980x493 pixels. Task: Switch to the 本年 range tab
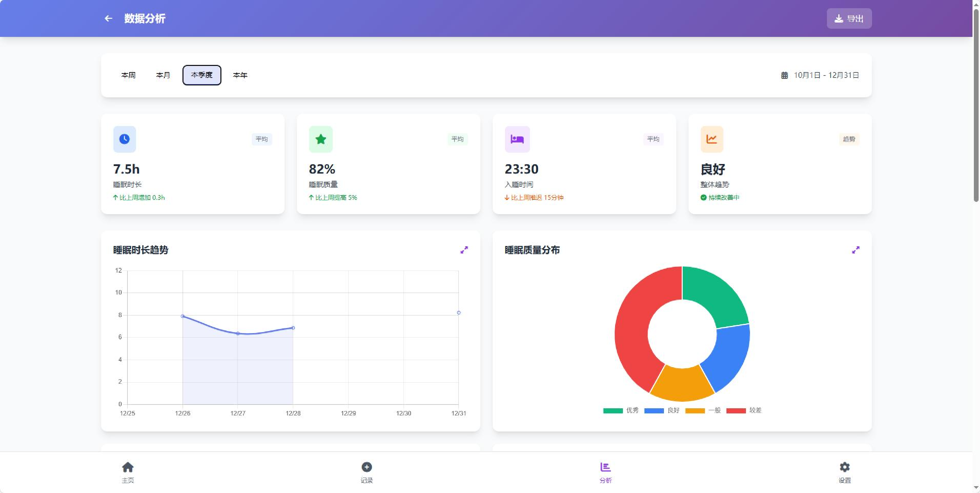(x=240, y=75)
